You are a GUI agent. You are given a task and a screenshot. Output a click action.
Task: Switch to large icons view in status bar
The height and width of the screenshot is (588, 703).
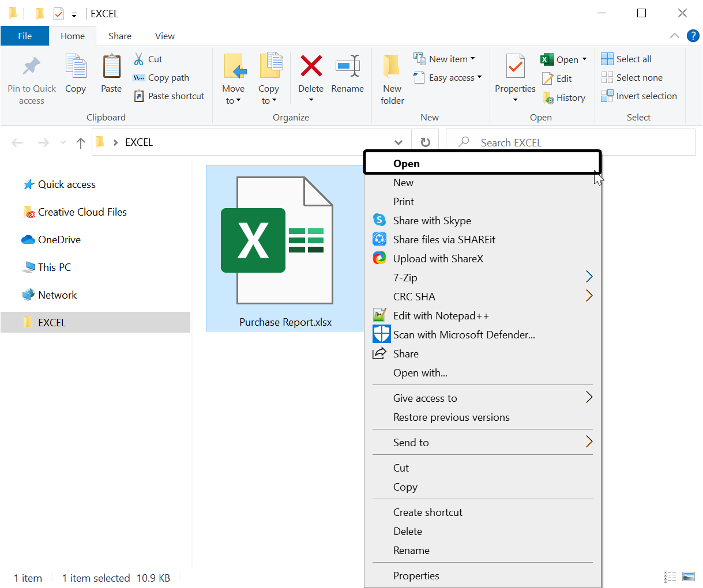click(689, 576)
